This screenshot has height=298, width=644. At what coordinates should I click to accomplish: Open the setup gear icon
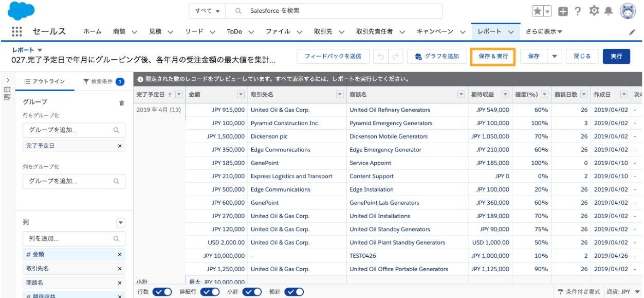tap(594, 11)
